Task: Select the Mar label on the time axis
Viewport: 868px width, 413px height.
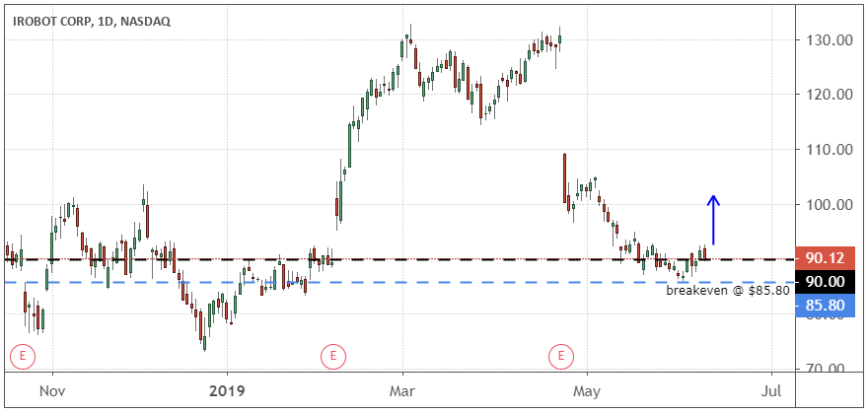Action: click(402, 392)
